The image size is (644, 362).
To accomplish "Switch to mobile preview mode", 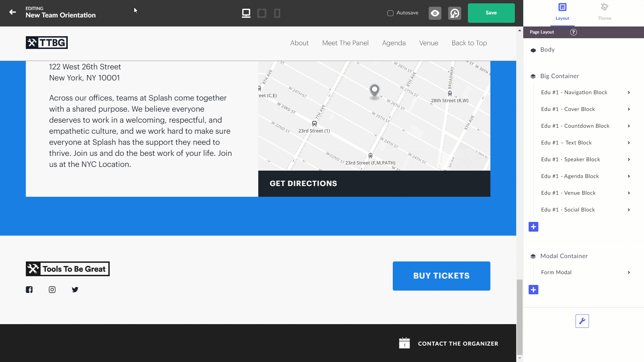I will pos(277,13).
